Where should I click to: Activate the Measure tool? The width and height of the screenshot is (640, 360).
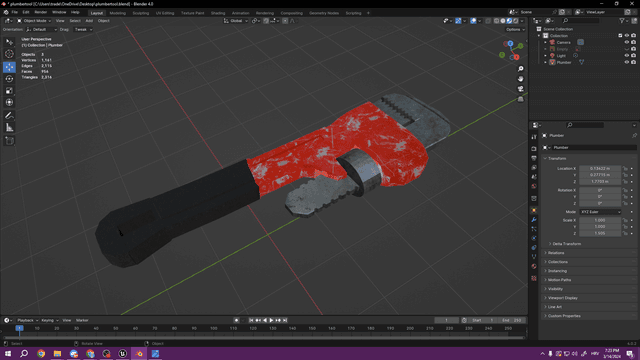point(9,128)
